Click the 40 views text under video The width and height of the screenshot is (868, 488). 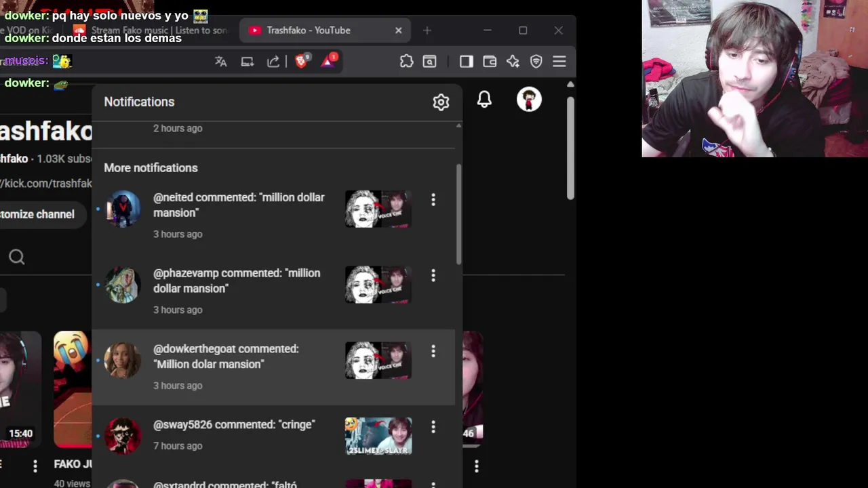click(72, 484)
